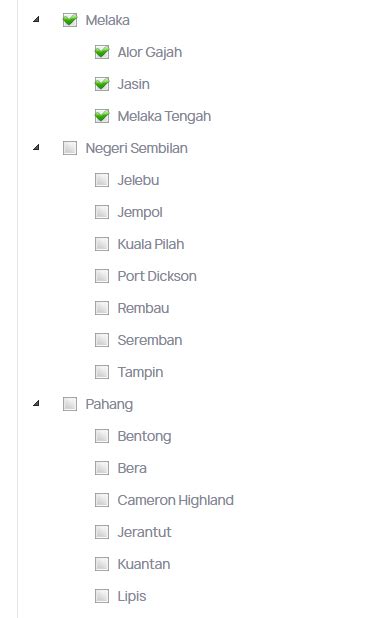The height and width of the screenshot is (618, 379).
Task: Select the Tampin tree item
Action: point(140,372)
